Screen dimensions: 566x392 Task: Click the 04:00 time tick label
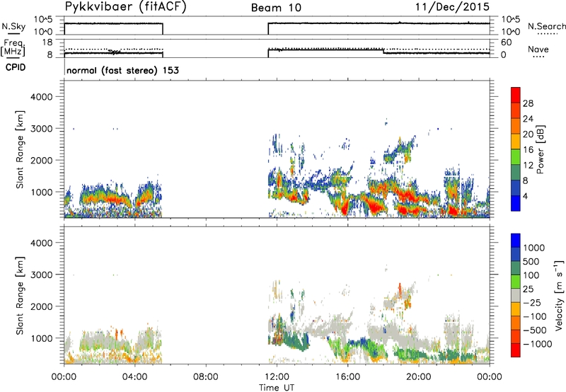(x=135, y=377)
